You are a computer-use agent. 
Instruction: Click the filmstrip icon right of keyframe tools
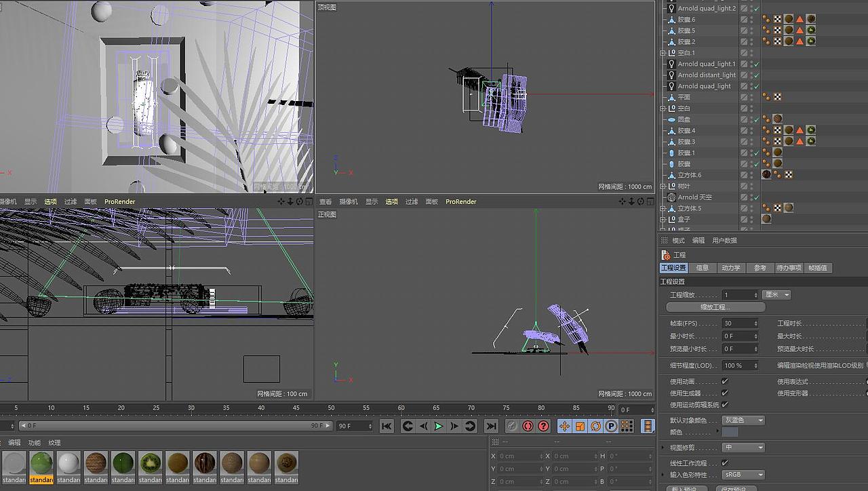[x=646, y=425]
